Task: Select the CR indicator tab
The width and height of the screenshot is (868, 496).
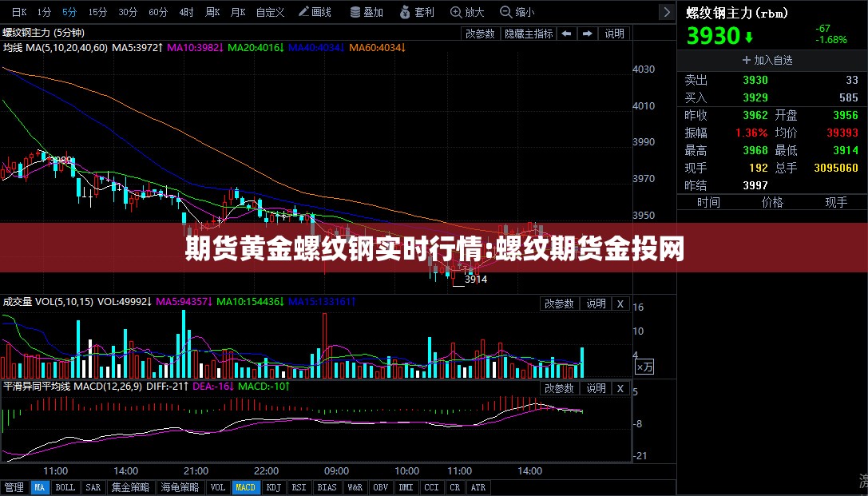Action: (x=454, y=487)
